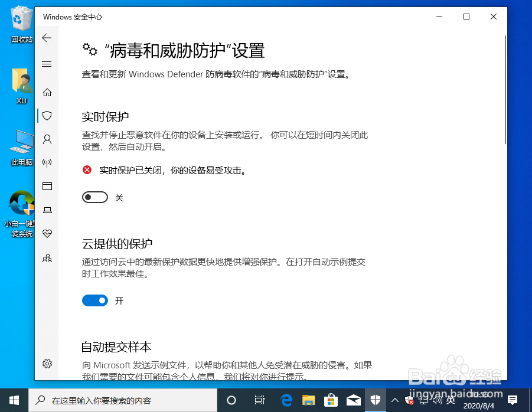Open the Recycle Bin desktop icon
The height and width of the screenshot is (412, 532).
click(x=22, y=24)
